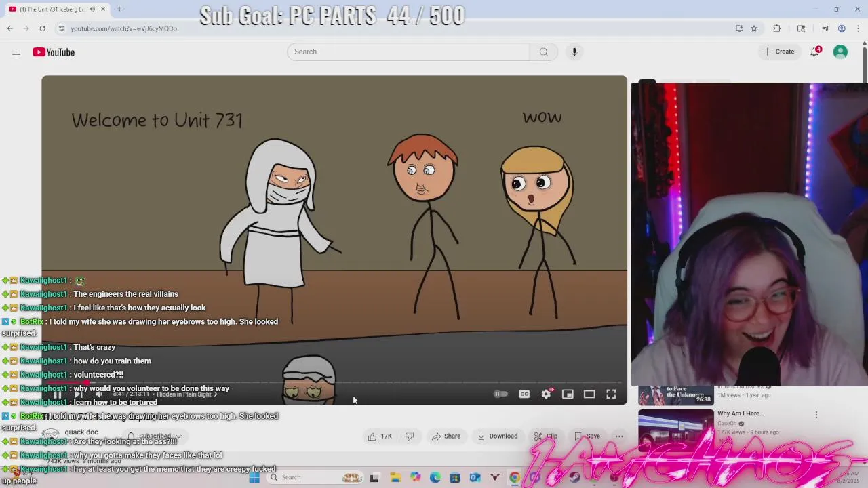Screen dimensions: 868x488
Task: Go forward in the browser
Action: pos(26,28)
